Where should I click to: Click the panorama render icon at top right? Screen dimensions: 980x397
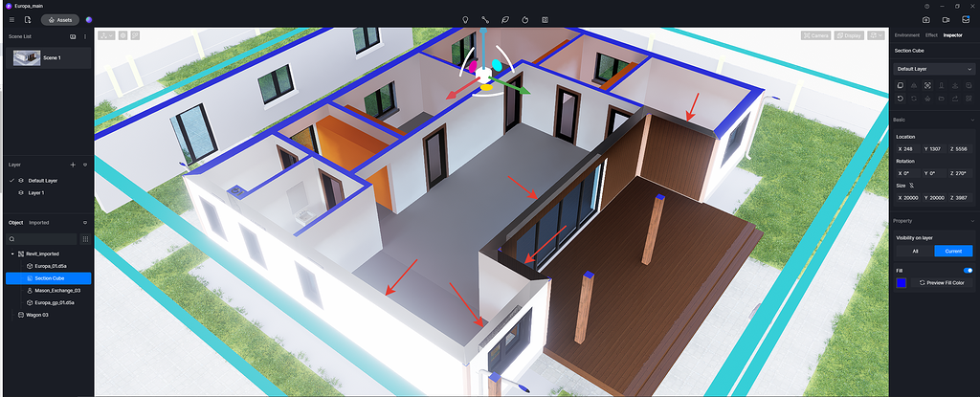pos(966,20)
